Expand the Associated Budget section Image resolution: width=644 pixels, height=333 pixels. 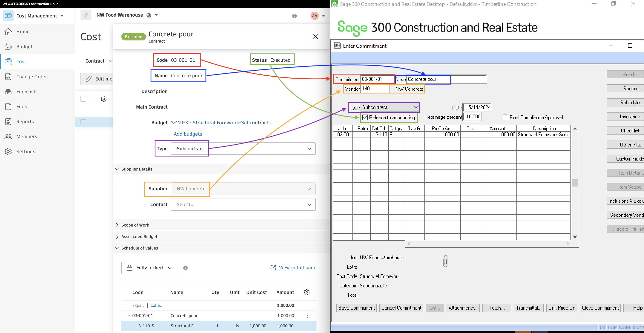click(117, 237)
